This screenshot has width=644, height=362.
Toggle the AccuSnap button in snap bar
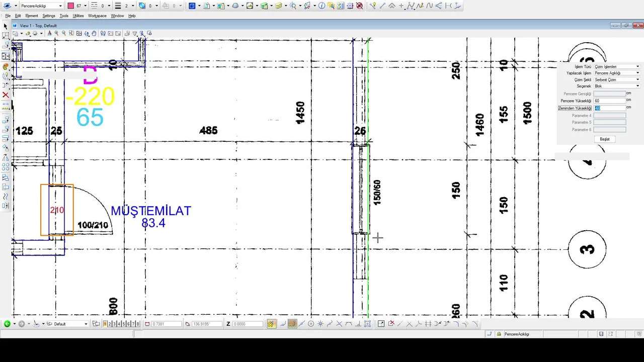coord(271,324)
